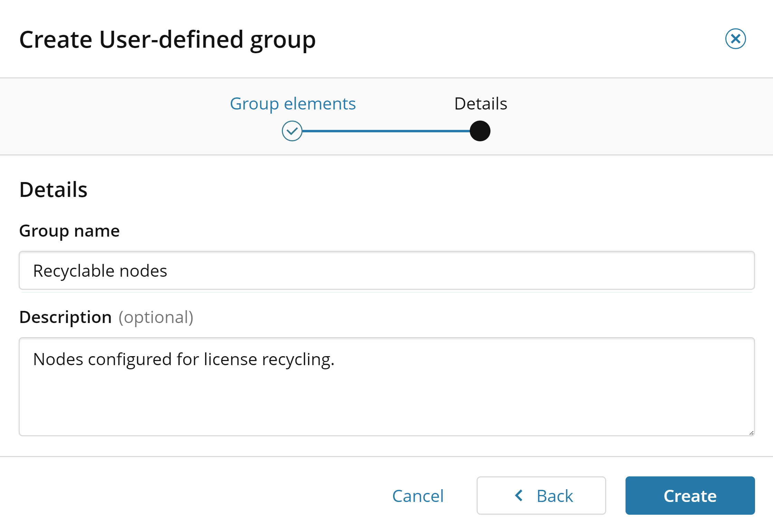The width and height of the screenshot is (773, 532).
Task: Focus the Group name input field
Action: pos(386,270)
